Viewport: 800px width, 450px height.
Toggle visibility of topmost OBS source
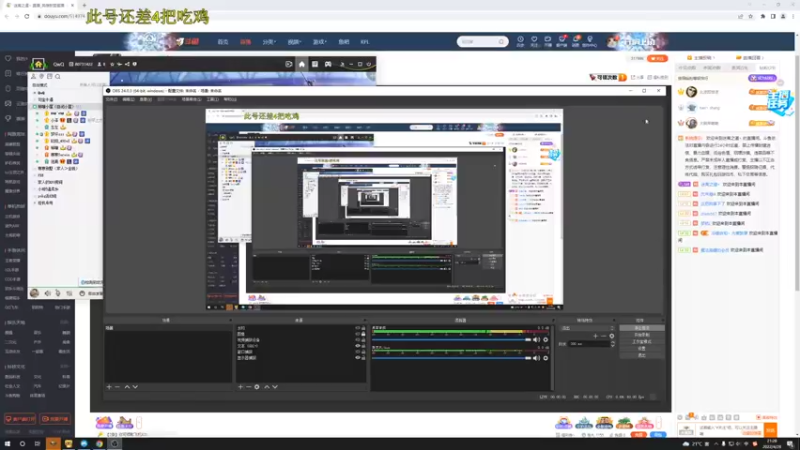358,328
